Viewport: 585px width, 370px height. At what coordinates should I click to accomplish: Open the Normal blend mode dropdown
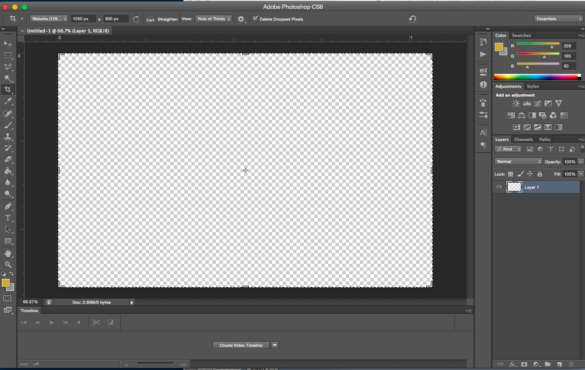point(518,162)
